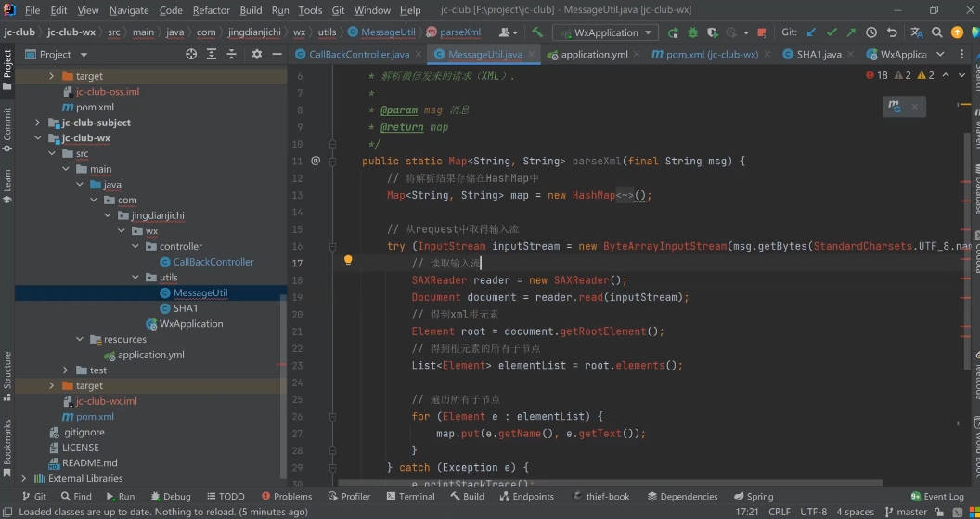This screenshot has height=519, width=980.
Task: Toggle tool window bars in bottom-left corner
Action: coord(7,512)
